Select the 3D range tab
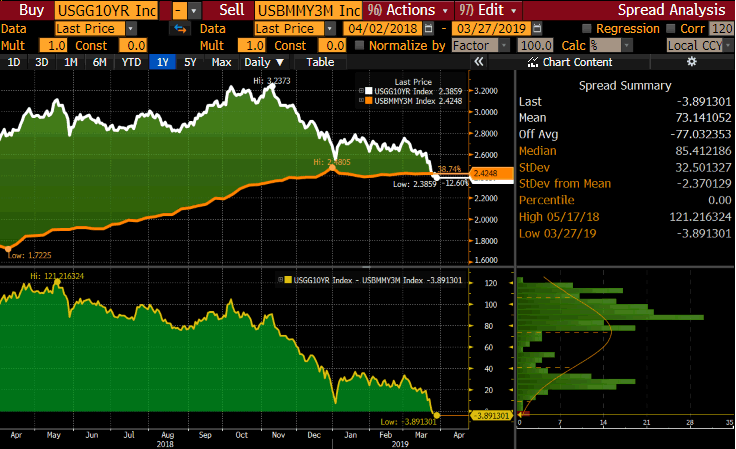 (42, 62)
